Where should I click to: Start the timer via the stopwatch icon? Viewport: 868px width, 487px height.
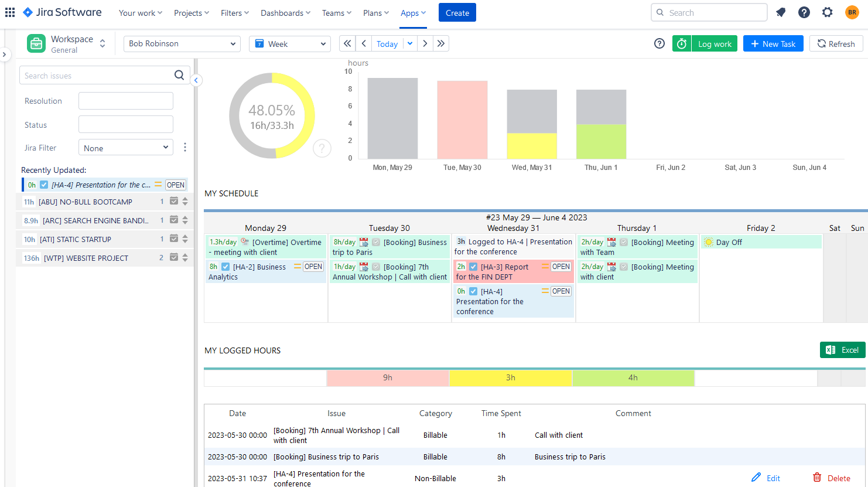tap(681, 43)
